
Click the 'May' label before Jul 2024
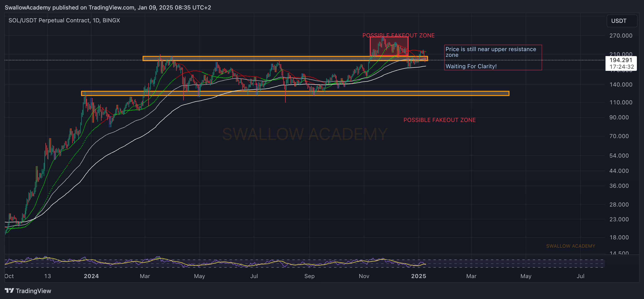[x=200, y=276]
